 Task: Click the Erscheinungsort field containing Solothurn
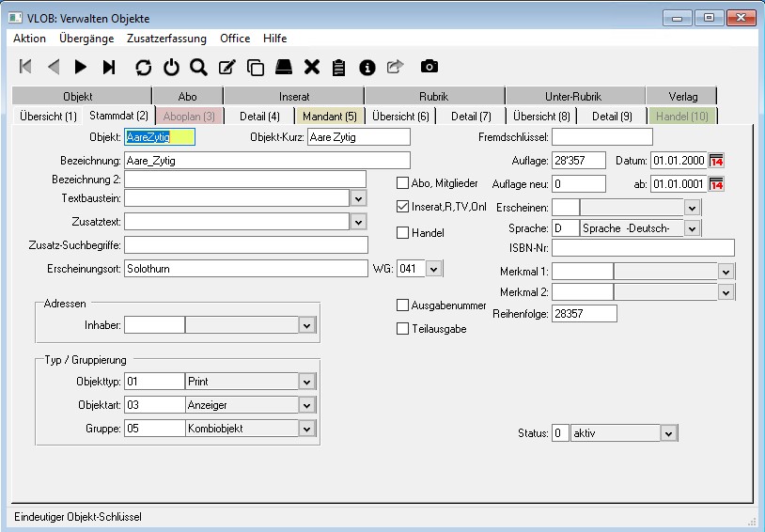click(x=244, y=269)
